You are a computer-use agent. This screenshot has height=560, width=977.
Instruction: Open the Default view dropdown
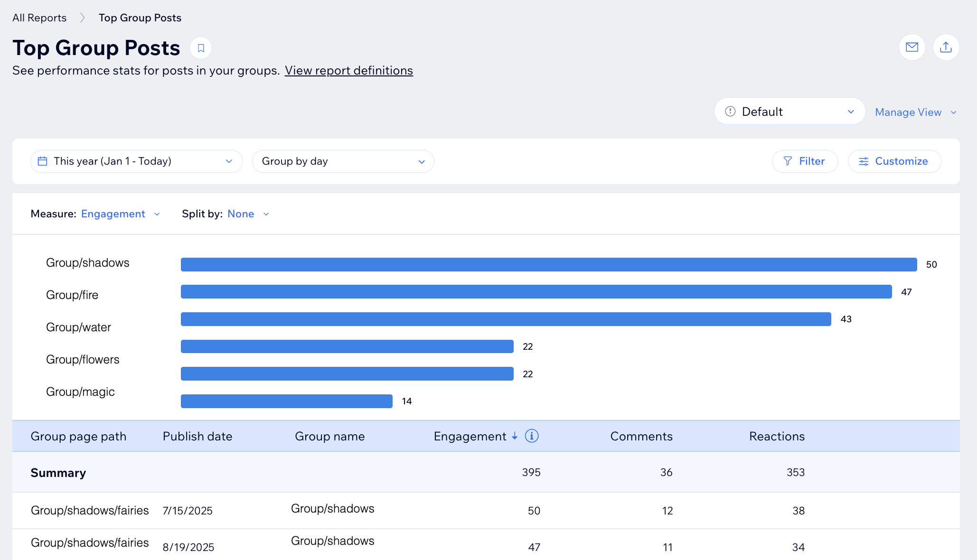(x=789, y=112)
